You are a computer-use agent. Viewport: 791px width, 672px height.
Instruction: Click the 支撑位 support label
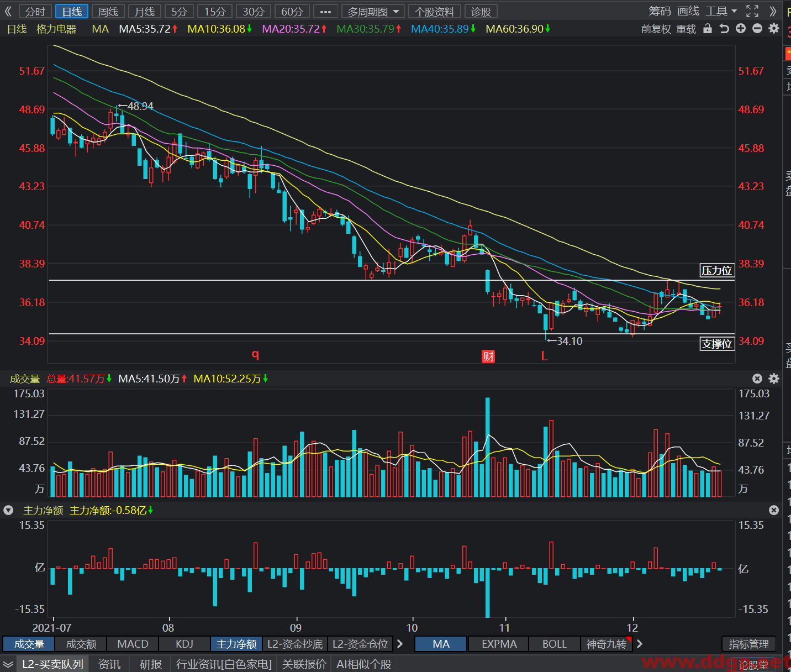[716, 344]
